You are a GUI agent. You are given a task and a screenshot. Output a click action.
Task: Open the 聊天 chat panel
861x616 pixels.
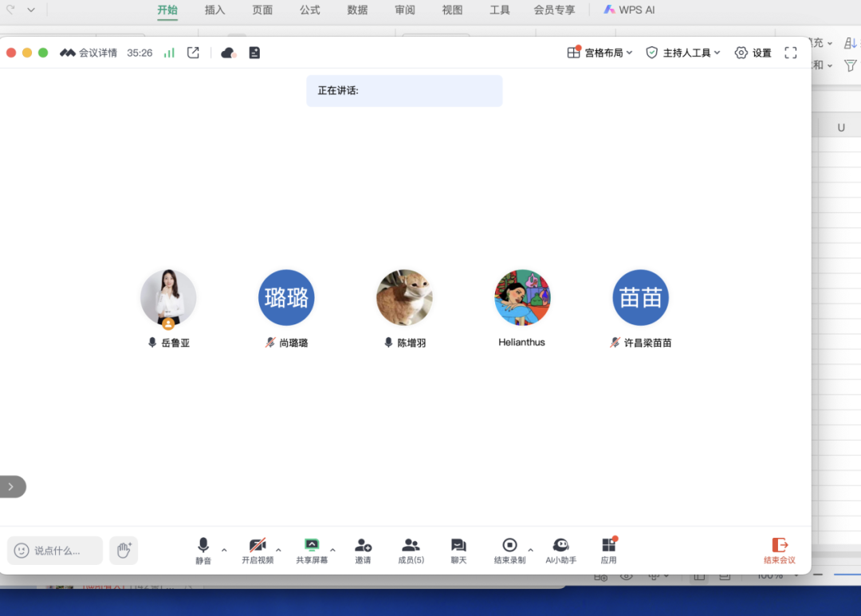(458, 550)
